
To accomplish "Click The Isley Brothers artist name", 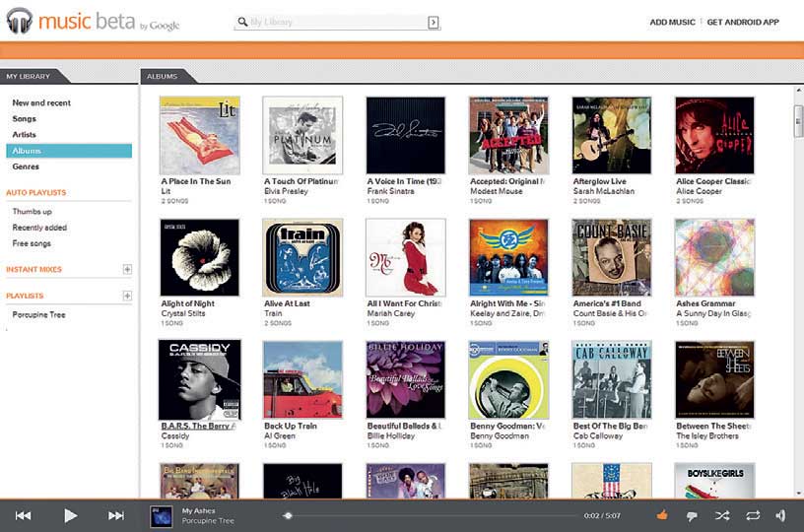I will pyautogui.click(x=707, y=435).
